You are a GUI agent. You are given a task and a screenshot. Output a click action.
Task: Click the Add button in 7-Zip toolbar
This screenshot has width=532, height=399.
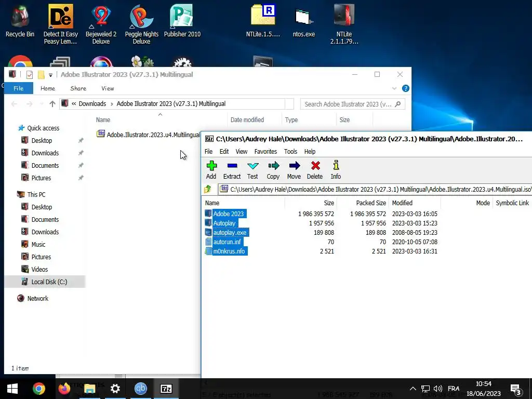coord(211,170)
